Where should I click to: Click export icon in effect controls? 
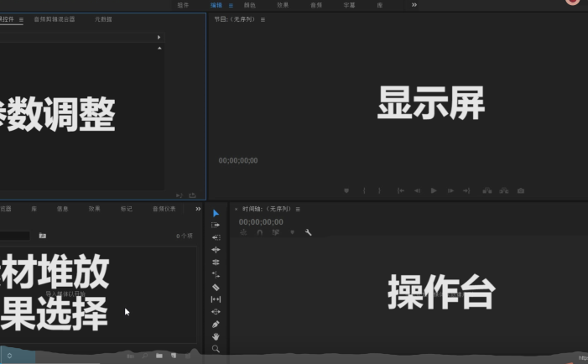pyautogui.click(x=193, y=195)
